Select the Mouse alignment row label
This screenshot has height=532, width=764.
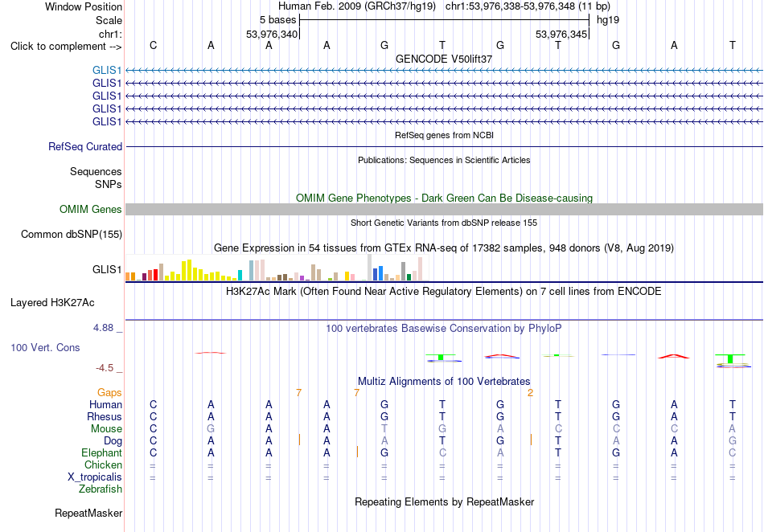point(106,429)
